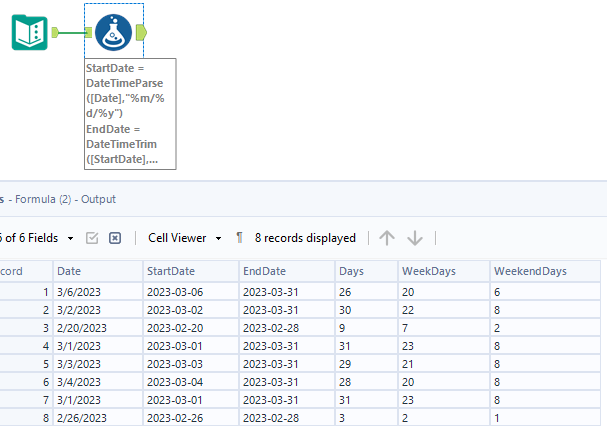This screenshot has width=607, height=432.
Task: Click the StartDate column header
Action: 189,271
